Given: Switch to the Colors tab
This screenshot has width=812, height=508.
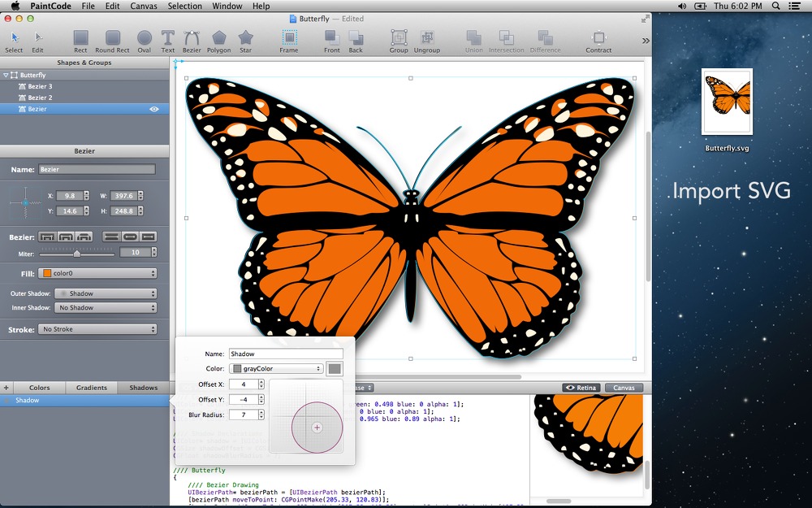Looking at the screenshot, I should tap(39, 388).
